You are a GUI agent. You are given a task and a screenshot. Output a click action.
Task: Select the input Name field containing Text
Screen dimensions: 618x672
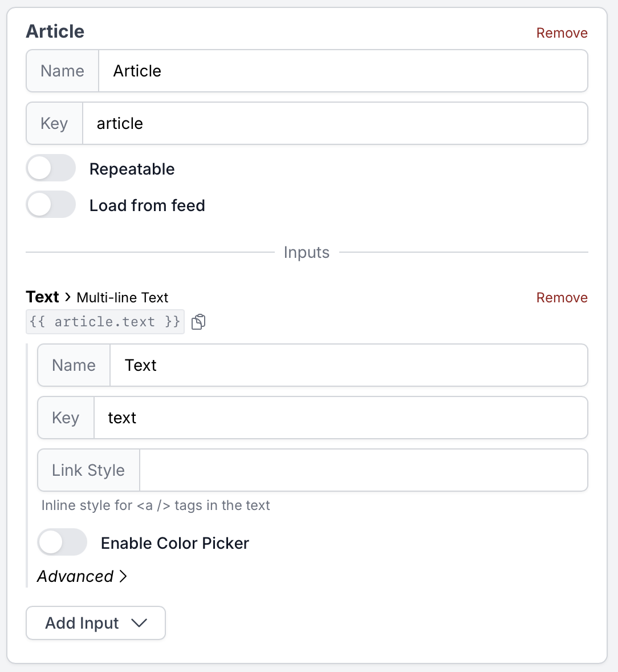pyautogui.click(x=348, y=365)
